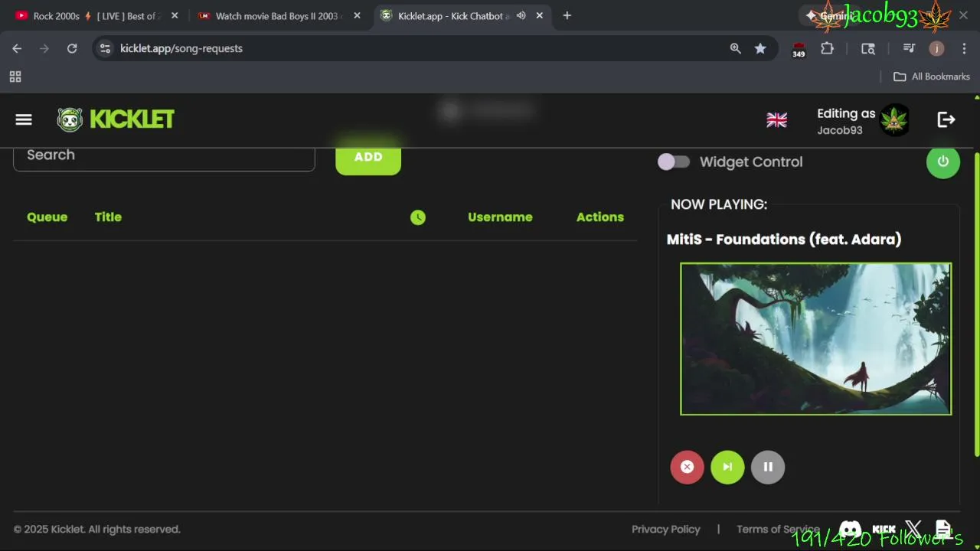Viewport: 980px width, 551px height.
Task: Open the Jacob93 profile avatar
Action: (894, 120)
